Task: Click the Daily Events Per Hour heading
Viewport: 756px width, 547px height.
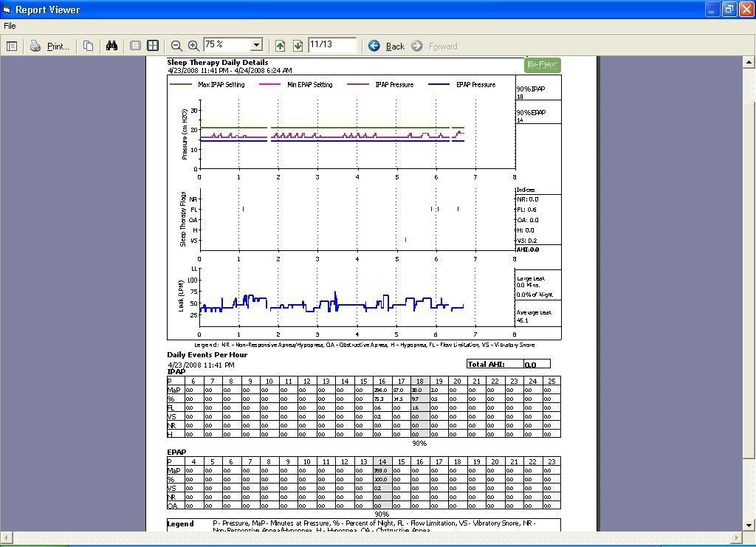Action: click(207, 355)
